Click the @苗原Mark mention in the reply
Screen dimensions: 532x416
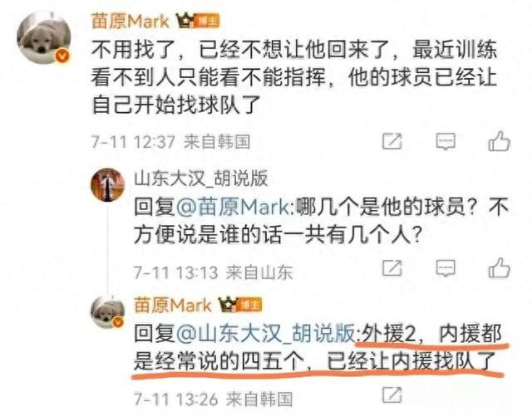click(233, 206)
